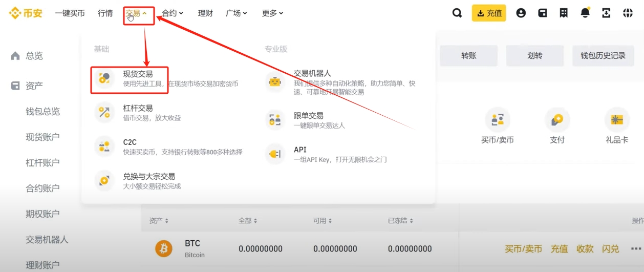Click the BTC Bitcoin asset name
Image resolution: width=644 pixels, height=272 pixels.
pyautogui.click(x=195, y=248)
